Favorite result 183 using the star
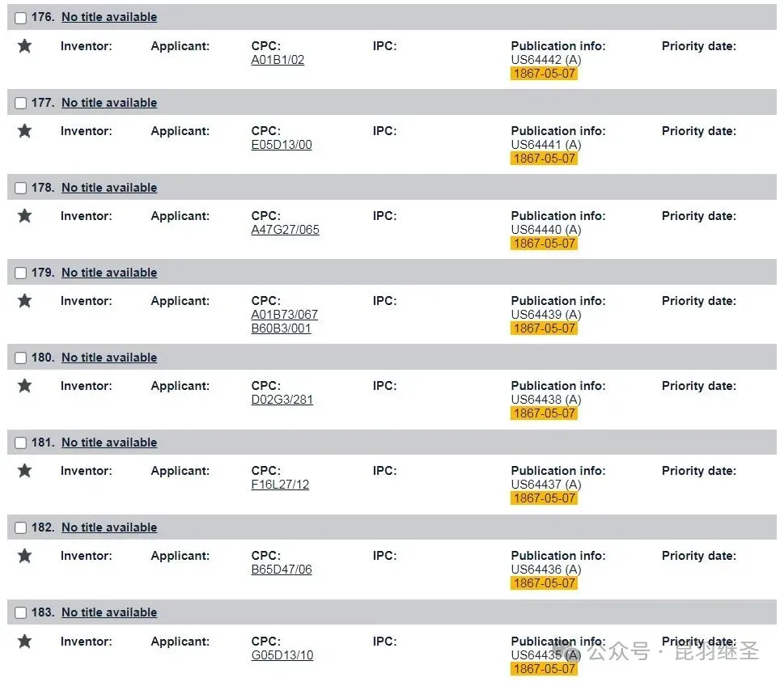This screenshot has width=784, height=682. [24, 642]
